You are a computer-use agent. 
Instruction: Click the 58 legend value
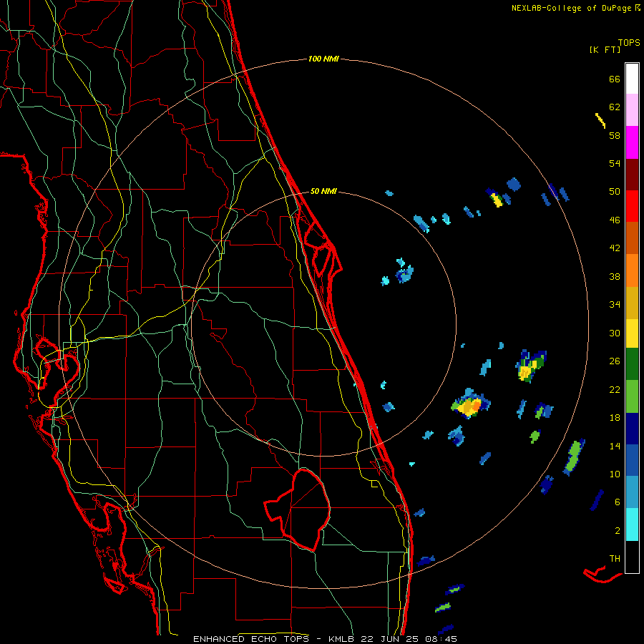click(615, 135)
